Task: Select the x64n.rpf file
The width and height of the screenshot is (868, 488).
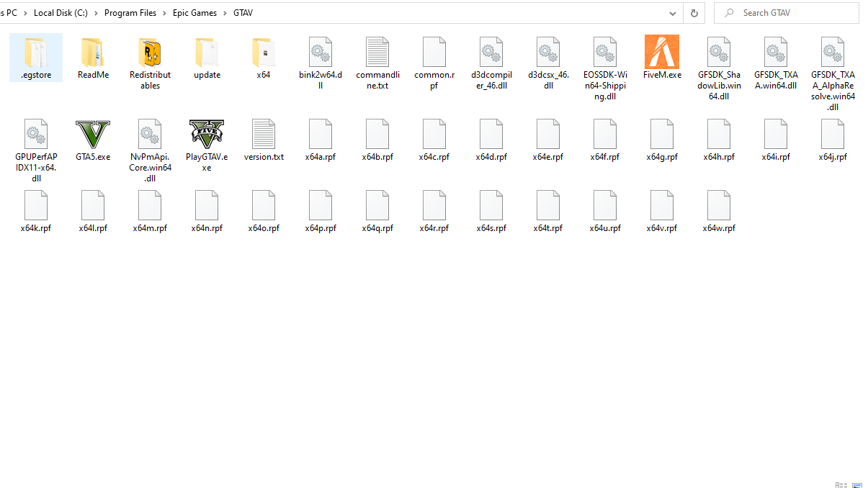Action: tap(207, 211)
